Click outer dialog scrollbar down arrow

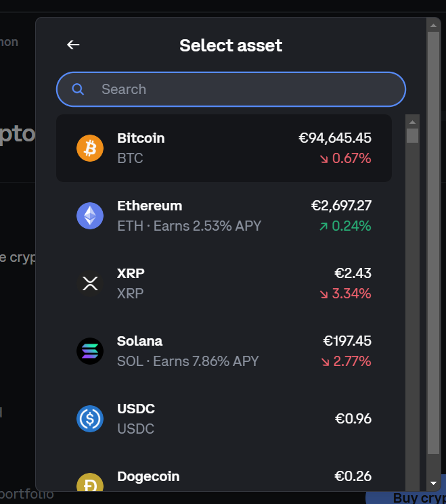434,483
